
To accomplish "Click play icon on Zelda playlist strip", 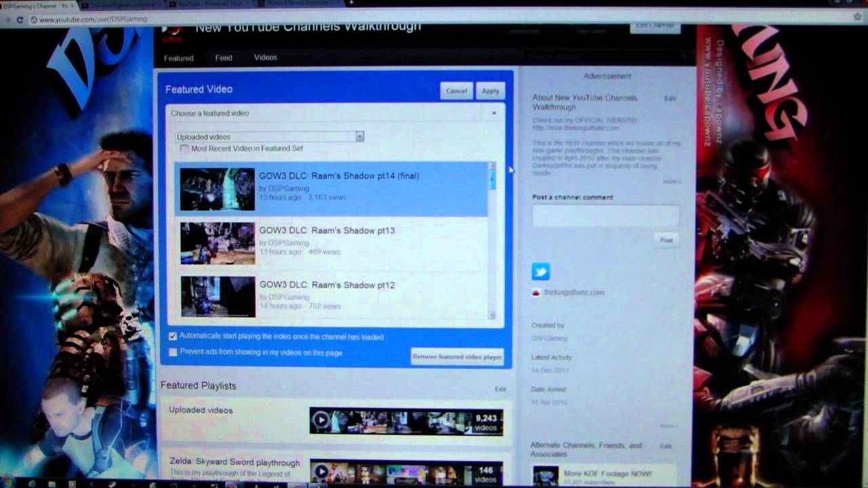I will coord(321,472).
